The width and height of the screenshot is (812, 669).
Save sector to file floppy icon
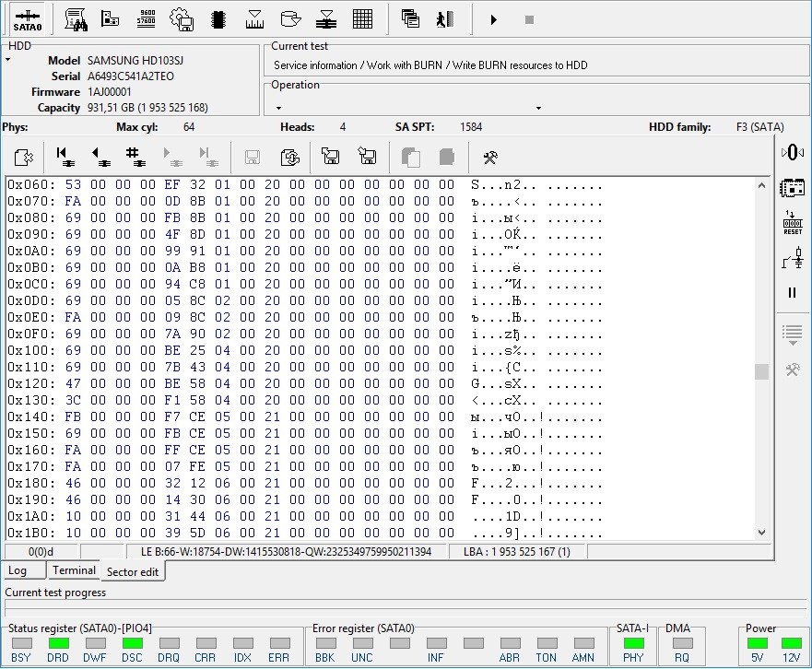click(x=330, y=156)
